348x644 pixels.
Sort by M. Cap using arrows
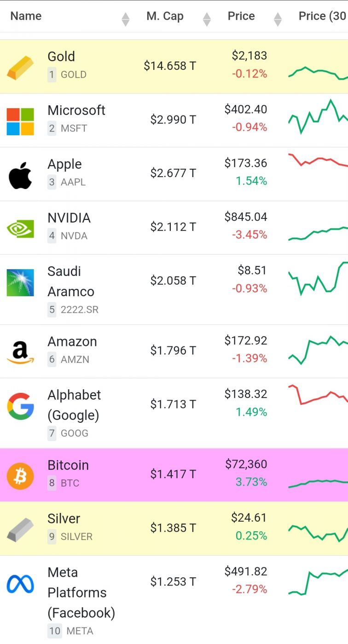(207, 19)
